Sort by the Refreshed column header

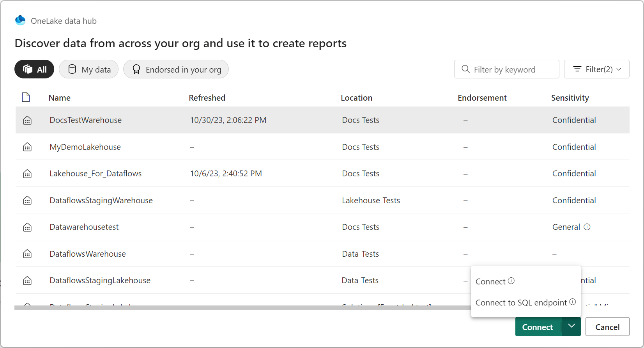(207, 98)
